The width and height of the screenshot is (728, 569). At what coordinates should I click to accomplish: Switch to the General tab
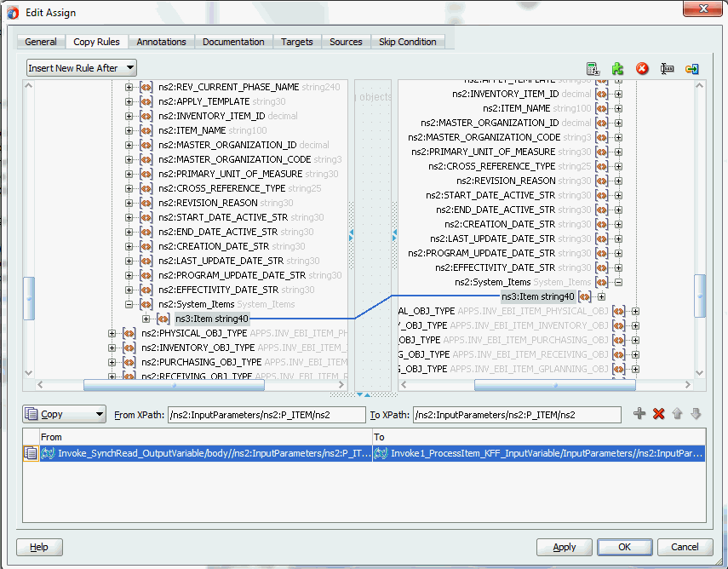(x=41, y=42)
